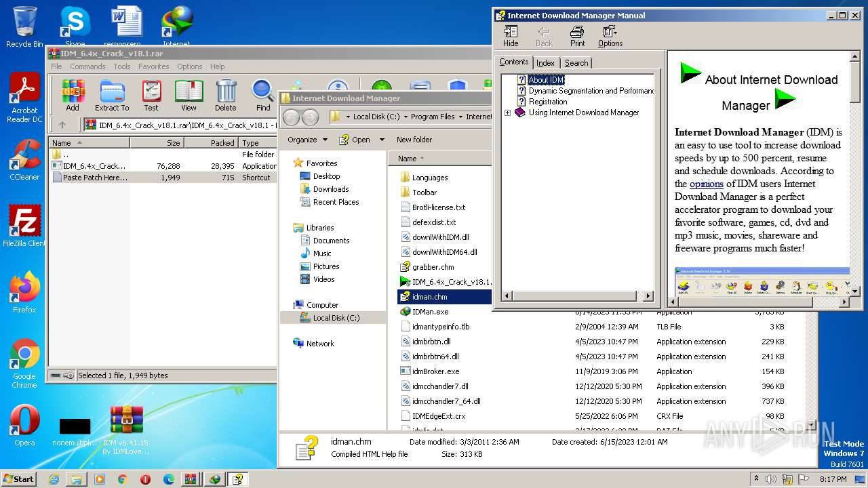Viewport: 868px width, 488px height.
Task: Click the Start button
Action: [x=19, y=479]
